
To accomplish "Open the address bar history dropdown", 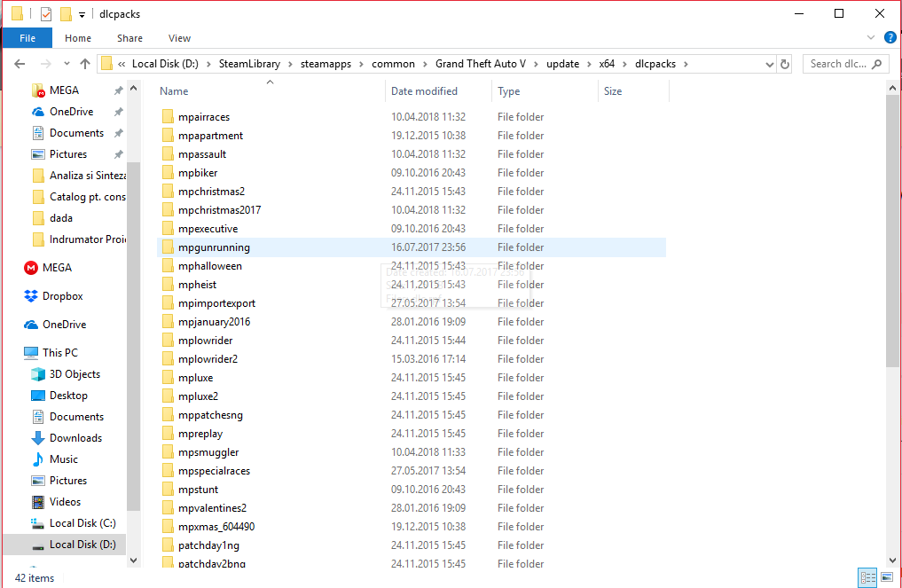I will (769, 63).
